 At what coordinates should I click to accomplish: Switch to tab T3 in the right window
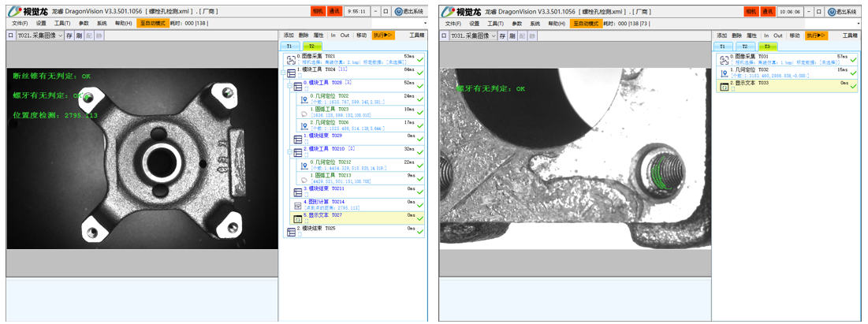(768, 47)
